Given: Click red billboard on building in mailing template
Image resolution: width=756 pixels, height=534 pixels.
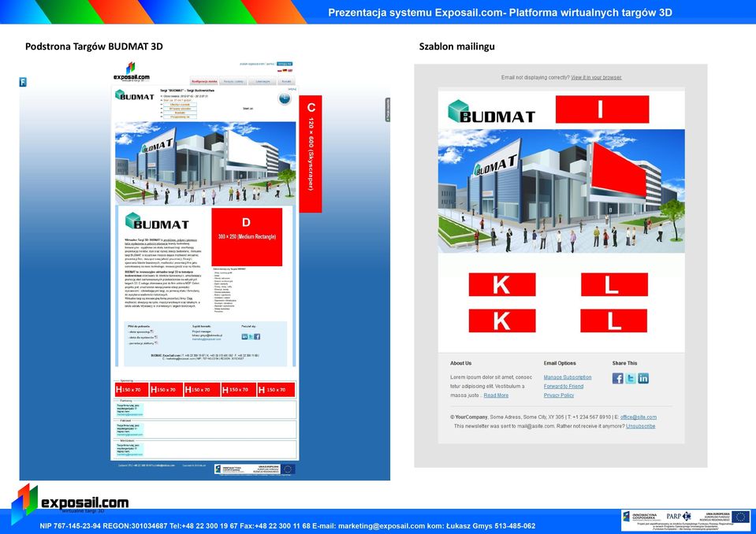Looking at the screenshot, I should coord(619,169).
